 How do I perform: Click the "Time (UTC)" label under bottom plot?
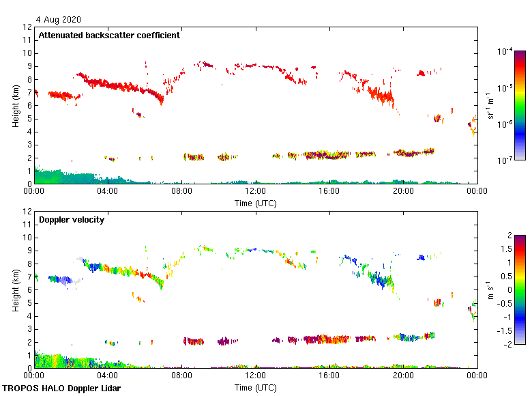coord(255,387)
